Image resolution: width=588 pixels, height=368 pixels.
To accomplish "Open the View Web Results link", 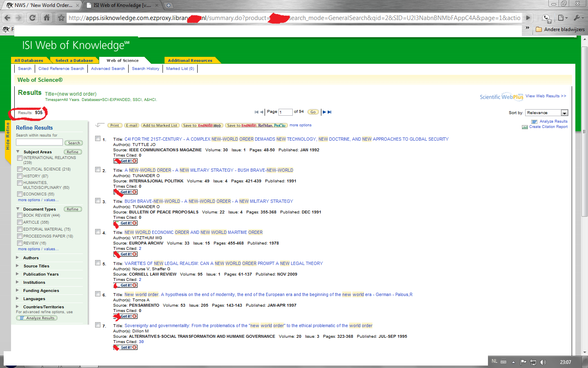I will coord(546,96).
